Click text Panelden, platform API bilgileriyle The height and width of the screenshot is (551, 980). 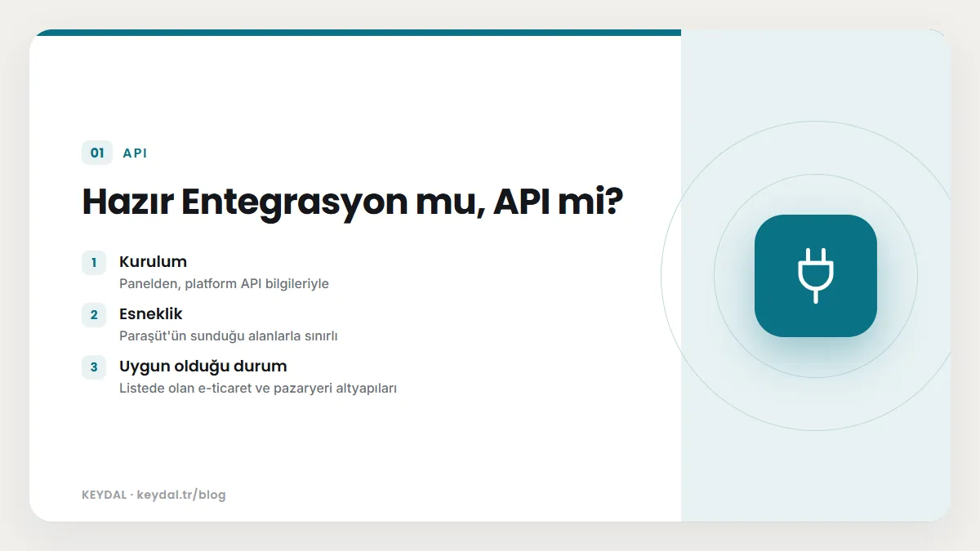coord(224,284)
